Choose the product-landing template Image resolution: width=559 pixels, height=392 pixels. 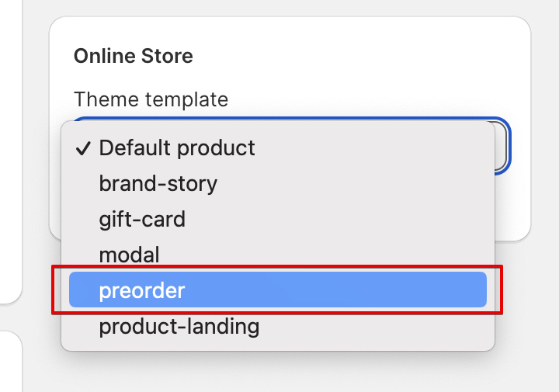tap(179, 326)
